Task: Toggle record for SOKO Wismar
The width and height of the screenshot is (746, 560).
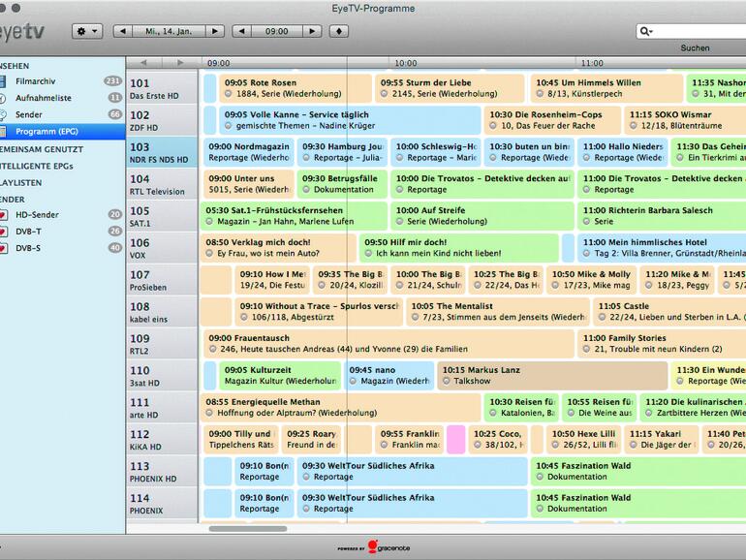Action: coord(634,126)
